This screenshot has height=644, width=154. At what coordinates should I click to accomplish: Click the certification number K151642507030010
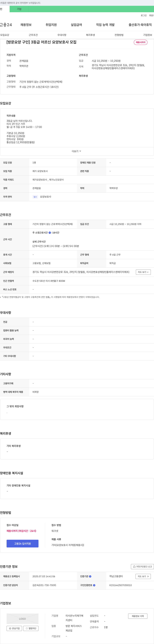[x=121, y=585]
